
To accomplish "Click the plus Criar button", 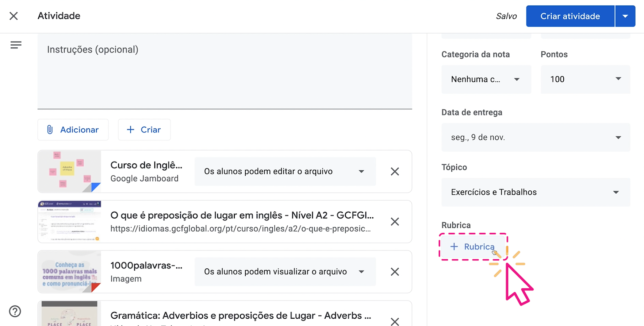I will click(144, 129).
